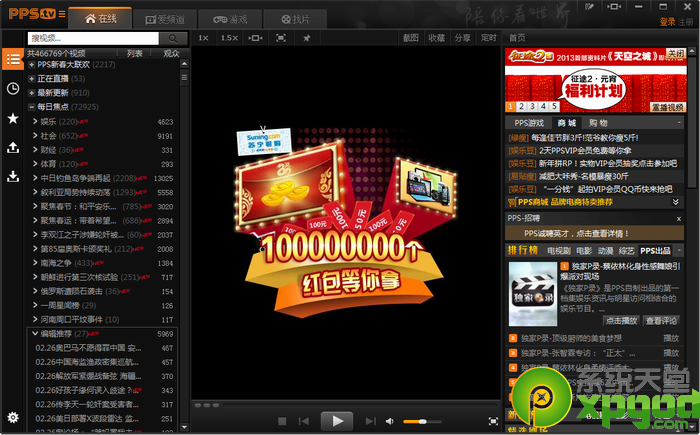This screenshot has height=435, width=700.
Task: Click the feedback edit icon in title bar
Action: pos(590,7)
